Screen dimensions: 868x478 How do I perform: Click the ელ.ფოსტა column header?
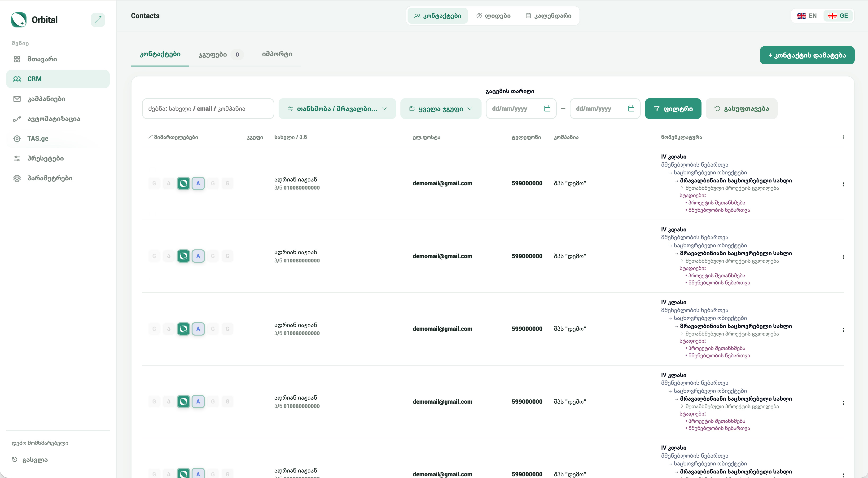point(427,137)
